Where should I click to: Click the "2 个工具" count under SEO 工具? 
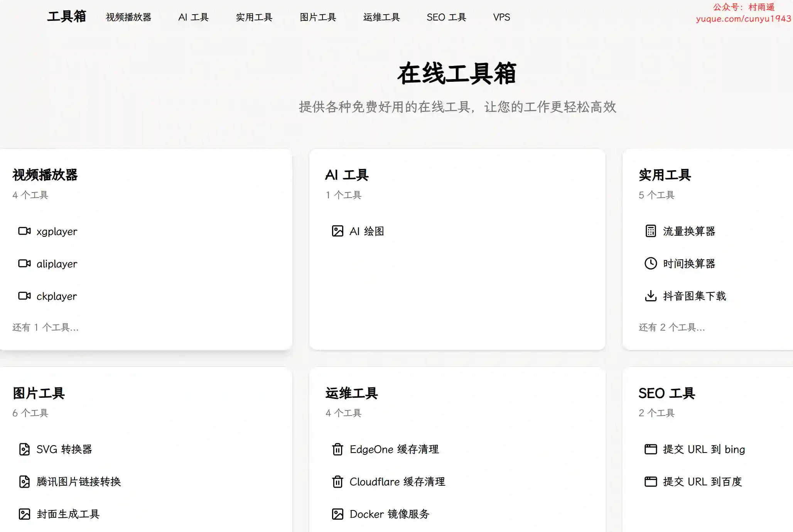pyautogui.click(x=656, y=413)
